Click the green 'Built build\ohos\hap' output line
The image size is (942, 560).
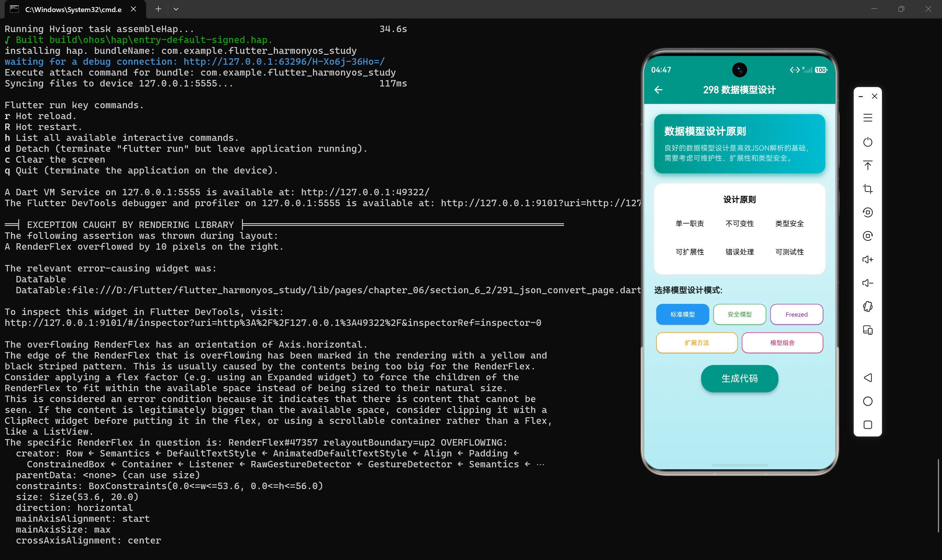pyautogui.click(x=138, y=40)
